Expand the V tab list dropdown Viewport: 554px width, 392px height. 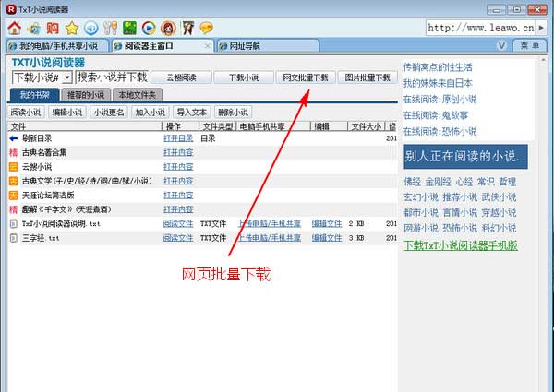pyautogui.click(x=501, y=46)
